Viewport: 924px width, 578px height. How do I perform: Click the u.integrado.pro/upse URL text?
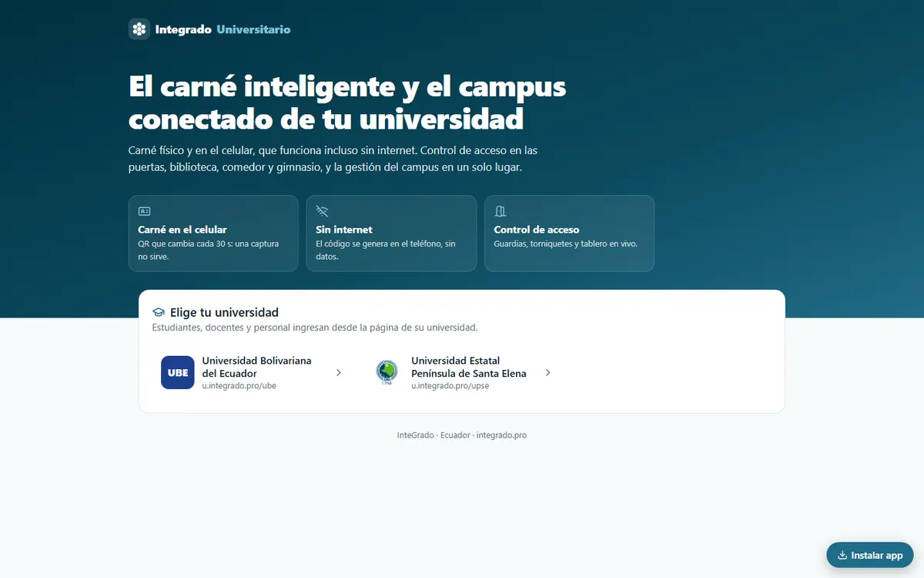[450, 386]
